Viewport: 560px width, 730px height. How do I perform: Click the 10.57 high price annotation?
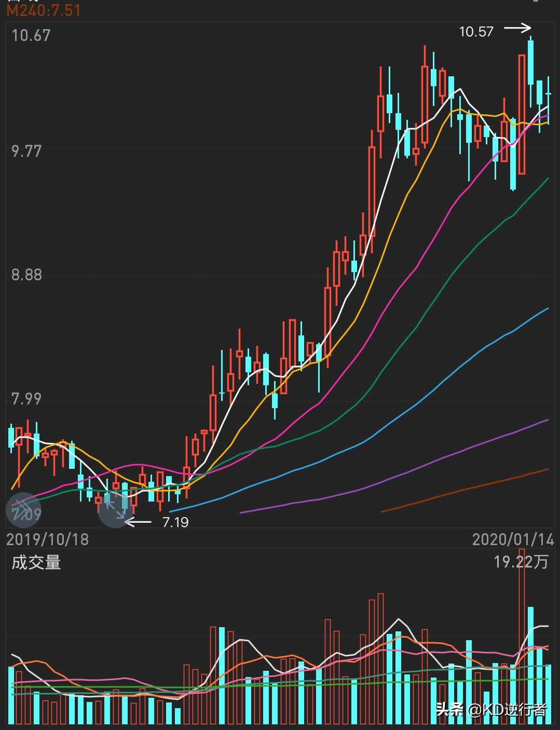(476, 32)
